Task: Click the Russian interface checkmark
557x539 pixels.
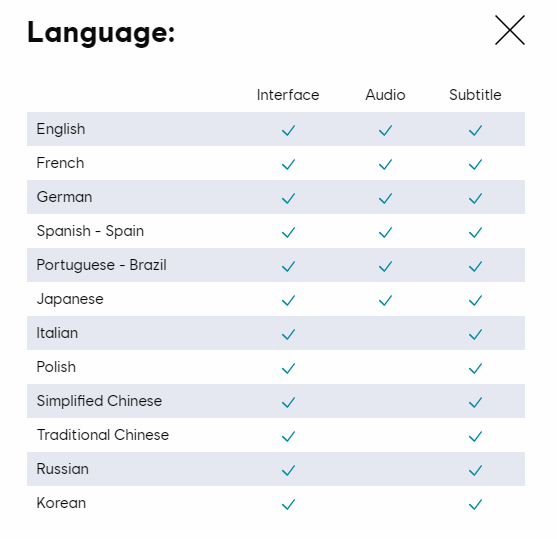Action: [x=288, y=470]
